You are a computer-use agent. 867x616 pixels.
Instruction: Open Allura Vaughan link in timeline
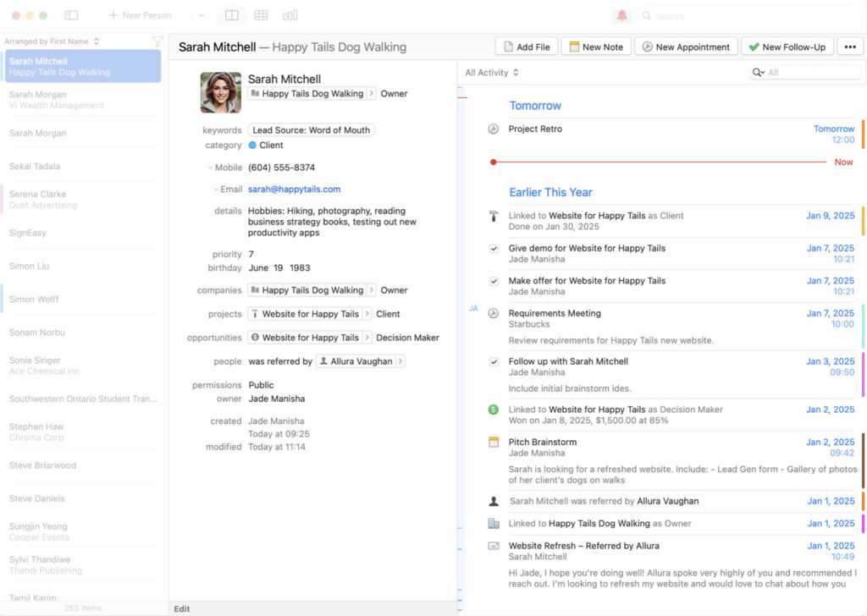[x=668, y=501]
